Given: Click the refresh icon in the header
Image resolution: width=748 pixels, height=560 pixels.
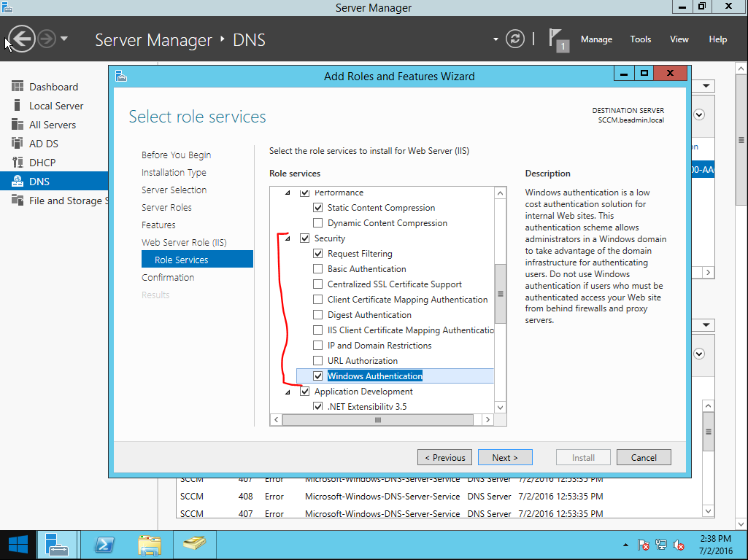Looking at the screenshot, I should 514,39.
